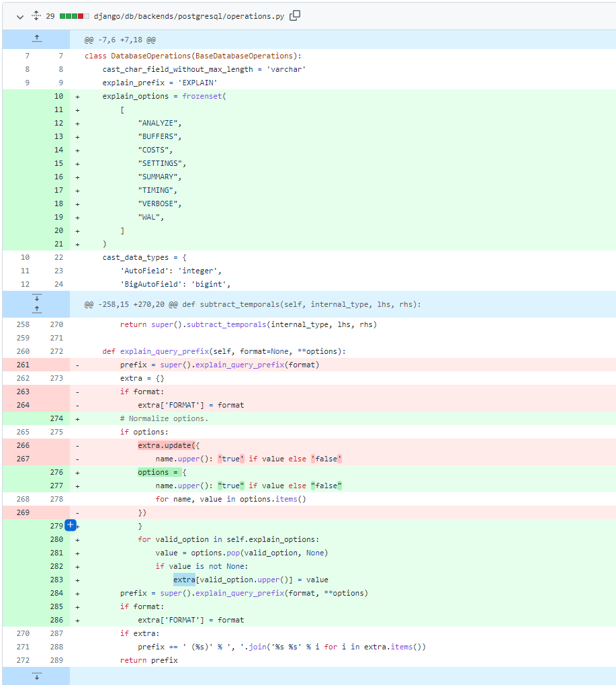This screenshot has height=685, width=616.
Task: Open the django/db/backends/postgresql/operations.py file link
Action: (x=189, y=16)
